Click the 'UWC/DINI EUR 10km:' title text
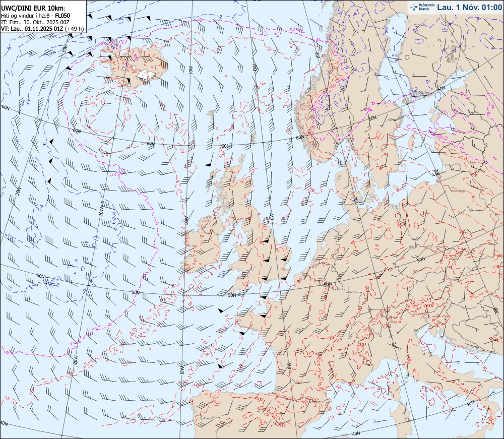Viewport: 504px width, 439px height. coord(33,9)
